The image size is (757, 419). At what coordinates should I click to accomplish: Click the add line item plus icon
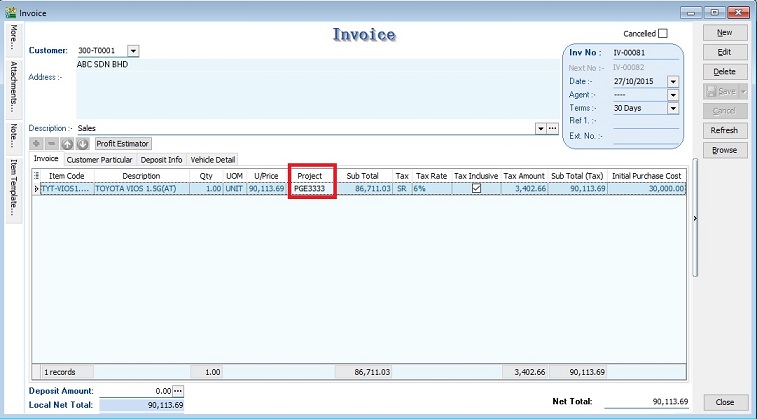point(37,144)
